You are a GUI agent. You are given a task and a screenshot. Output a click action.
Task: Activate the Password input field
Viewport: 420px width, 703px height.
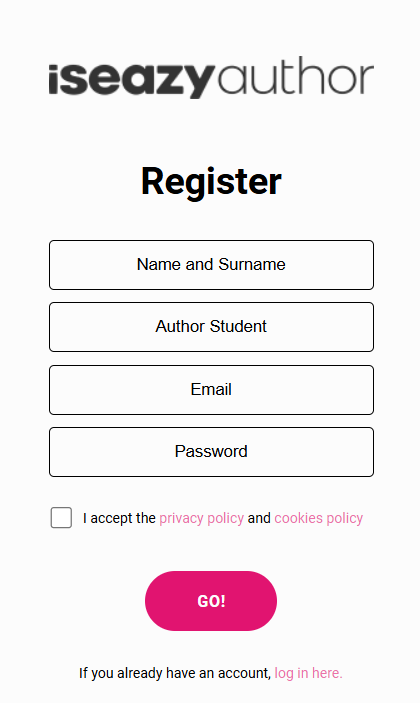pyautogui.click(x=211, y=452)
